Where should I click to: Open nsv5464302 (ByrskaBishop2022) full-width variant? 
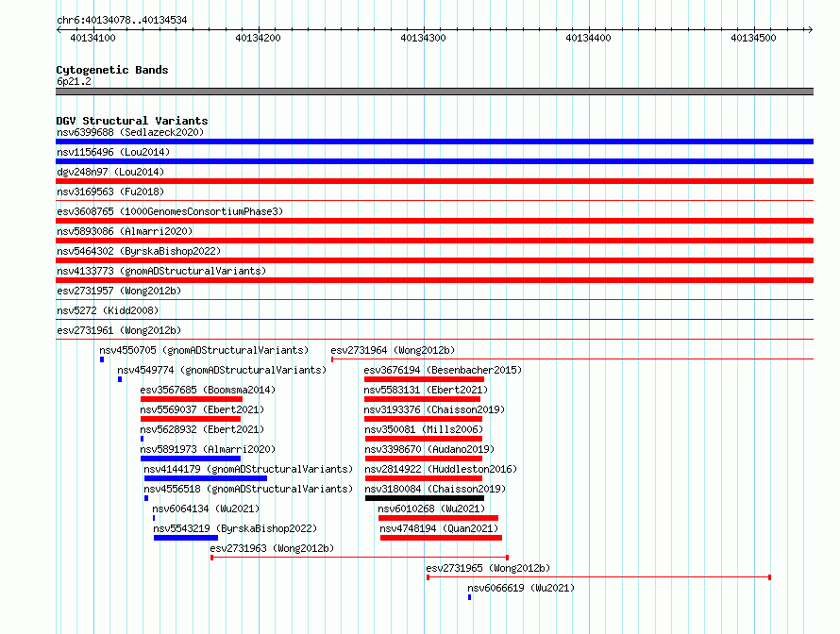coord(139,251)
